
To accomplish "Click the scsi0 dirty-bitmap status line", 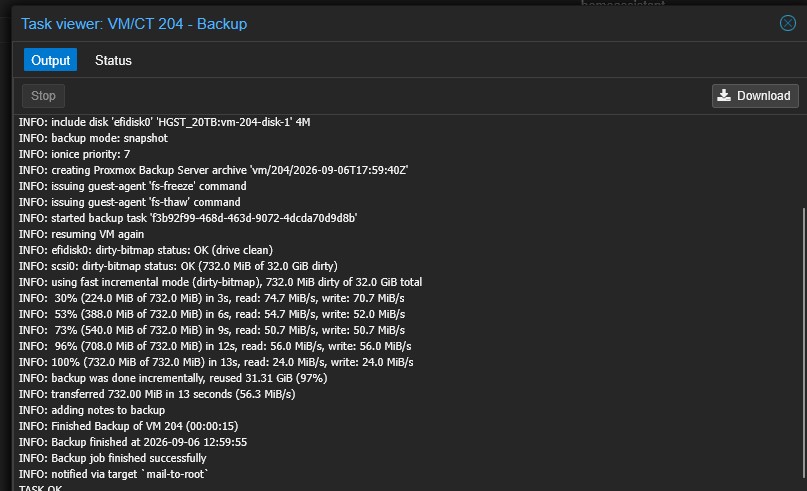I will pos(178,266).
